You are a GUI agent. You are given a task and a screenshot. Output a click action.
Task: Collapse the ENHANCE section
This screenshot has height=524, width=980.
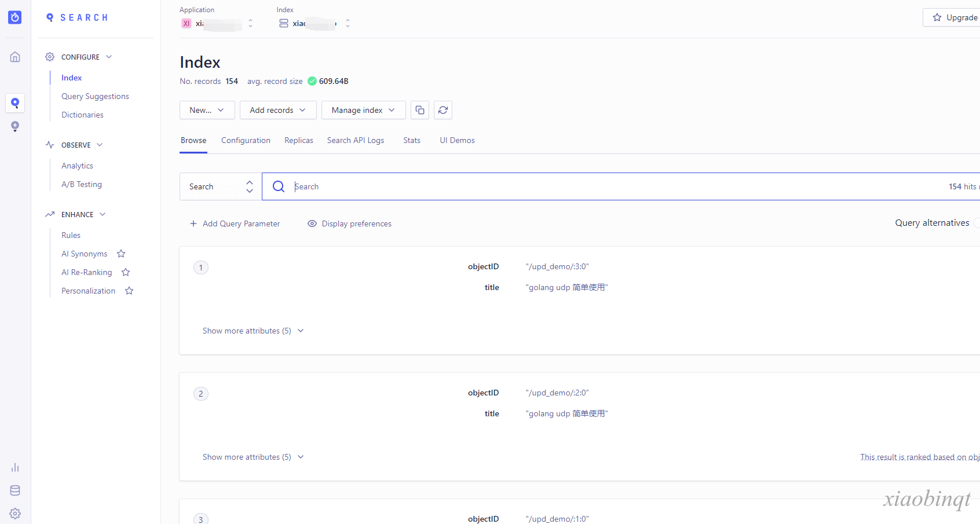(x=103, y=214)
